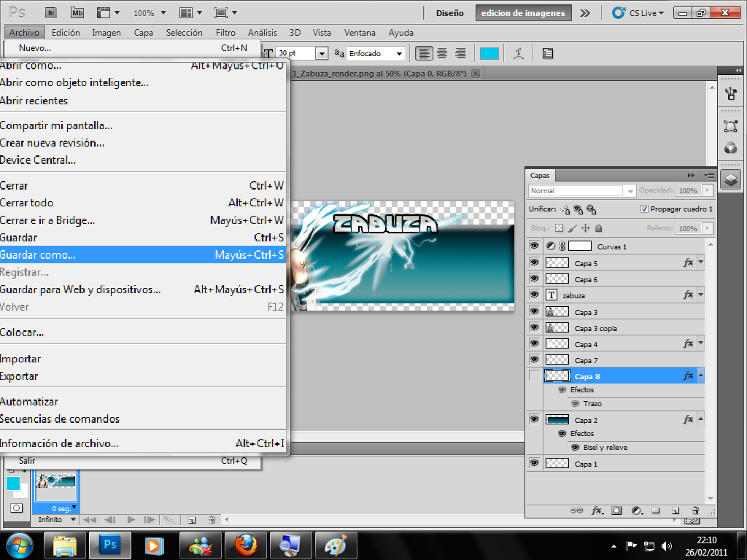This screenshot has height=560, width=747.
Task: Open the Infinito looping options dropdown
Action: point(73,519)
